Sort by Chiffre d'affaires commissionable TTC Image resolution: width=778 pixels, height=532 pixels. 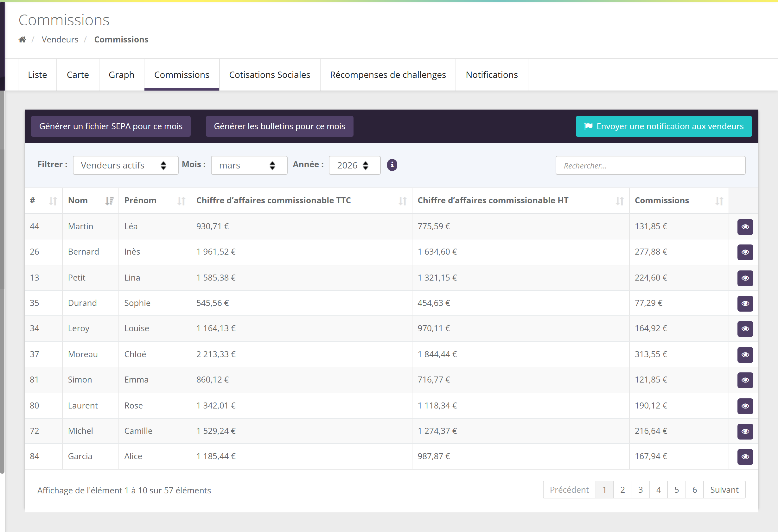pos(301,200)
